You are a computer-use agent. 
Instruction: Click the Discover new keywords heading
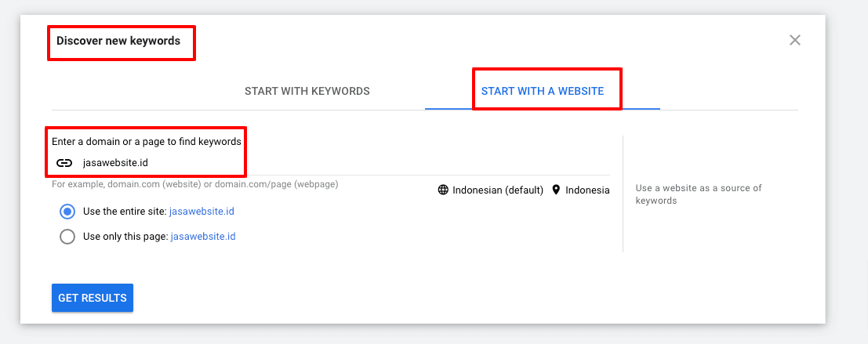tap(118, 41)
